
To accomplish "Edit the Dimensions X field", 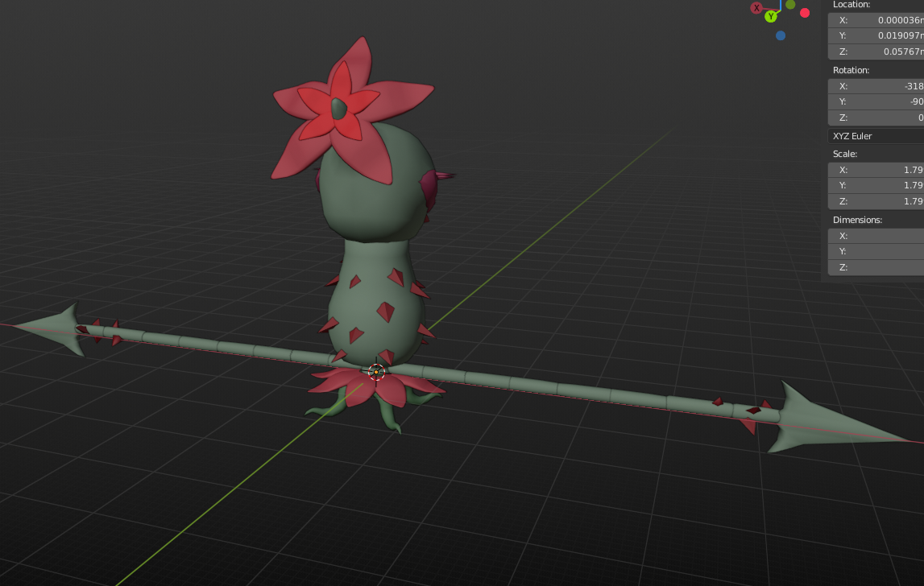I will 876,236.
